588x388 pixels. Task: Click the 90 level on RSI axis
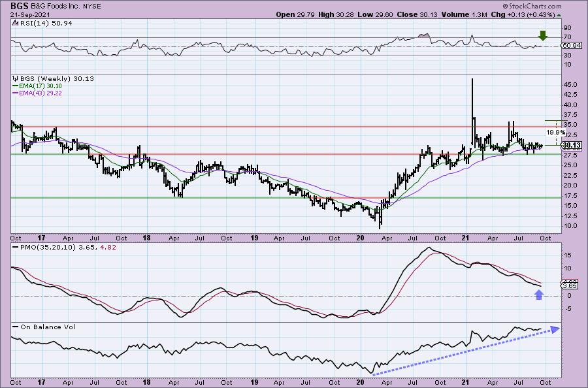coord(567,27)
